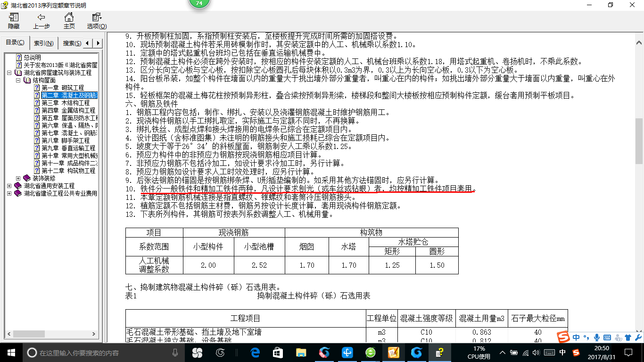Click table header 现浇钢筋

tap(234, 232)
